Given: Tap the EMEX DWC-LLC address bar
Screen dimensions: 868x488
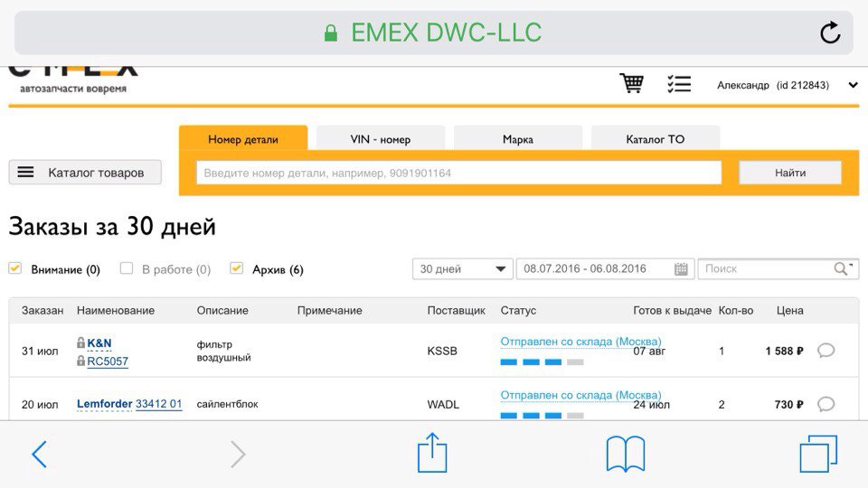Looking at the screenshot, I should 434,33.
